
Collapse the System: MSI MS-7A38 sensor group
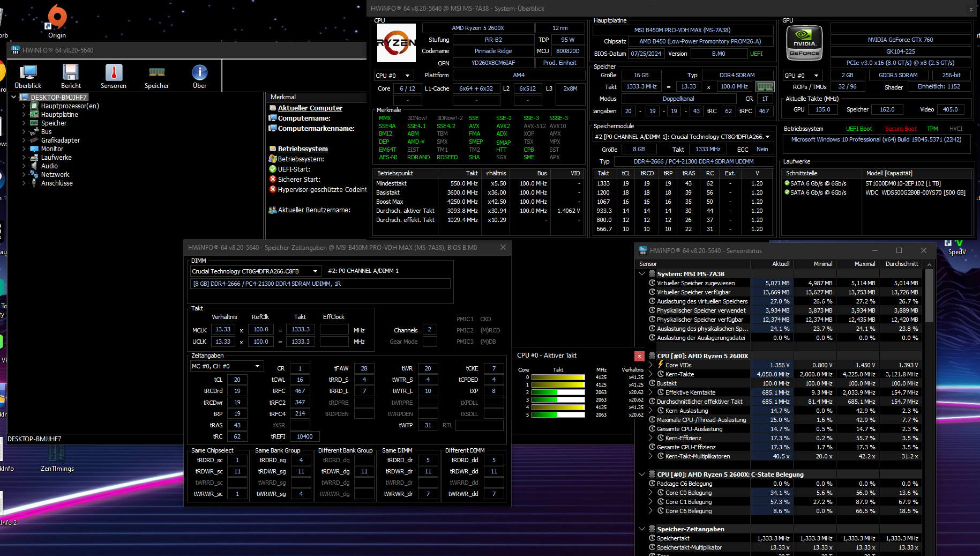click(642, 273)
